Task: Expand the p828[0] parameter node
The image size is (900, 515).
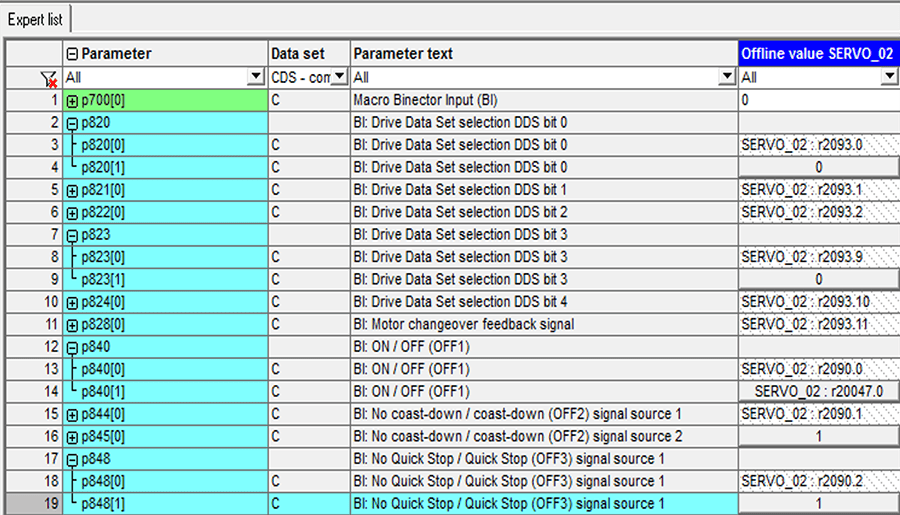Action: coord(72,325)
